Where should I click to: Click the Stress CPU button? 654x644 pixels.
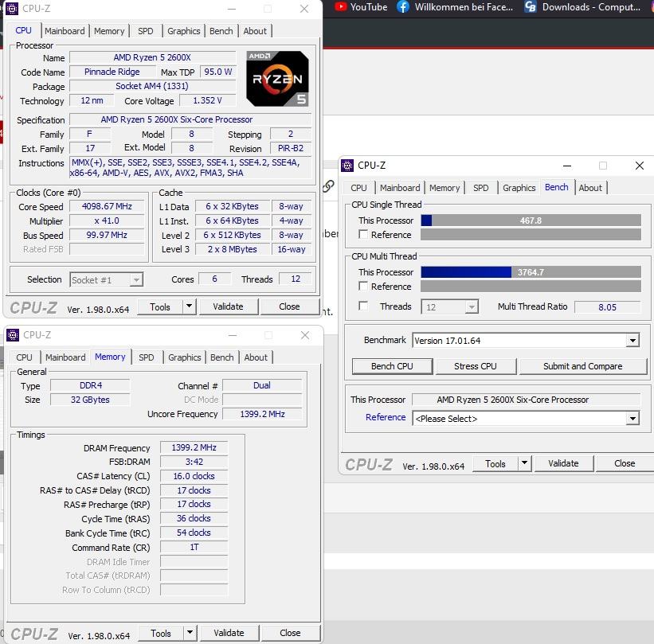tap(476, 366)
